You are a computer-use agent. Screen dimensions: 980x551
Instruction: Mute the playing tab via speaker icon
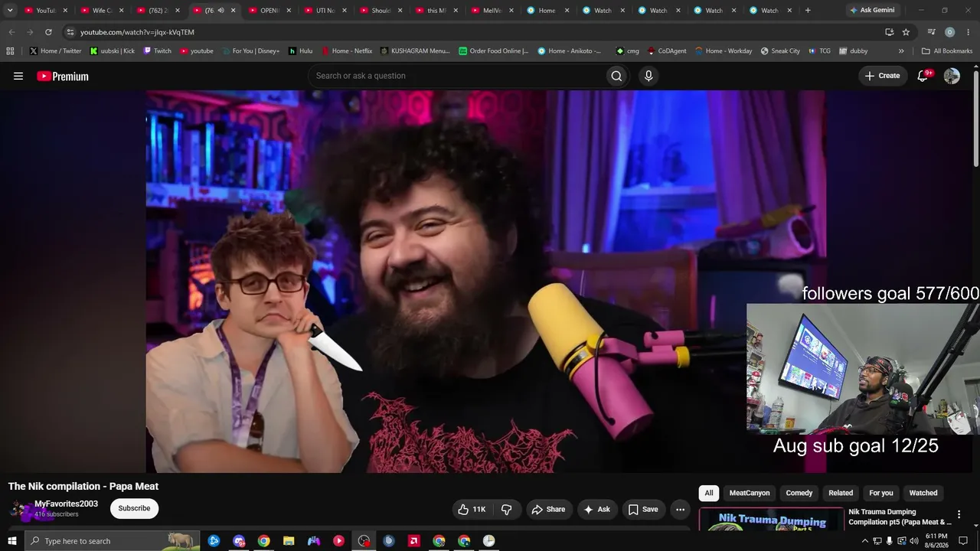tap(220, 11)
